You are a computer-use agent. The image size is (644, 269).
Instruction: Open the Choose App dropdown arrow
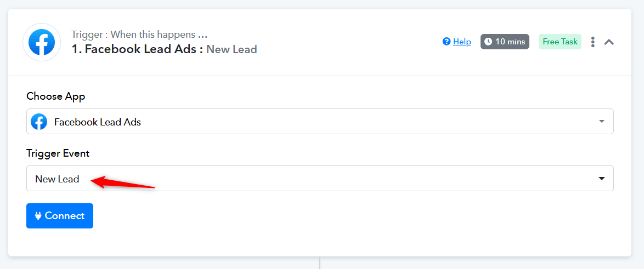601,122
